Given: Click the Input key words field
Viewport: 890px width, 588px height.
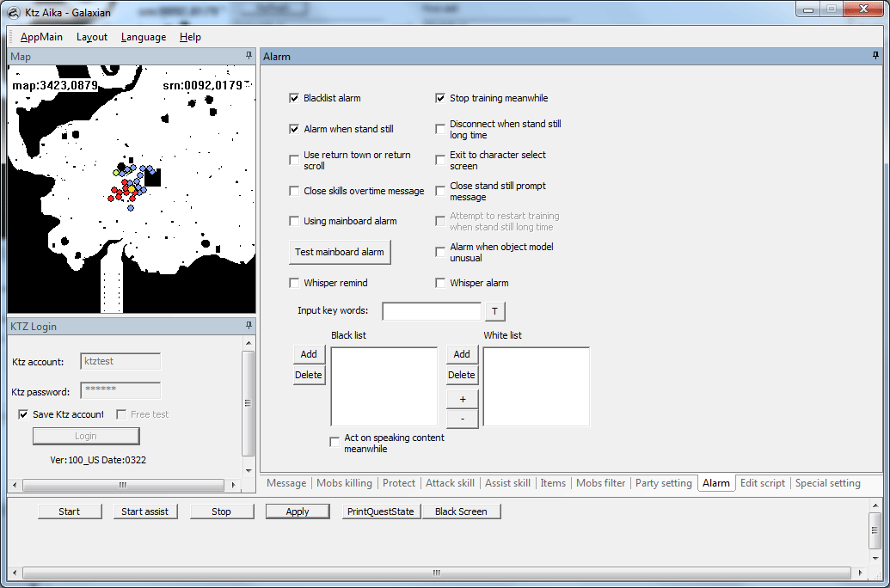Looking at the screenshot, I should (x=432, y=311).
